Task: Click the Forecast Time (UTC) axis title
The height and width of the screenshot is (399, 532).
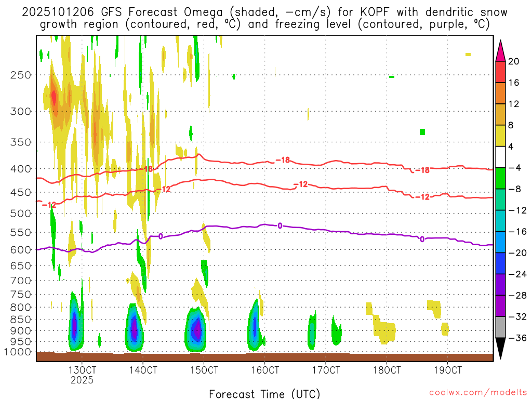Action: click(264, 393)
